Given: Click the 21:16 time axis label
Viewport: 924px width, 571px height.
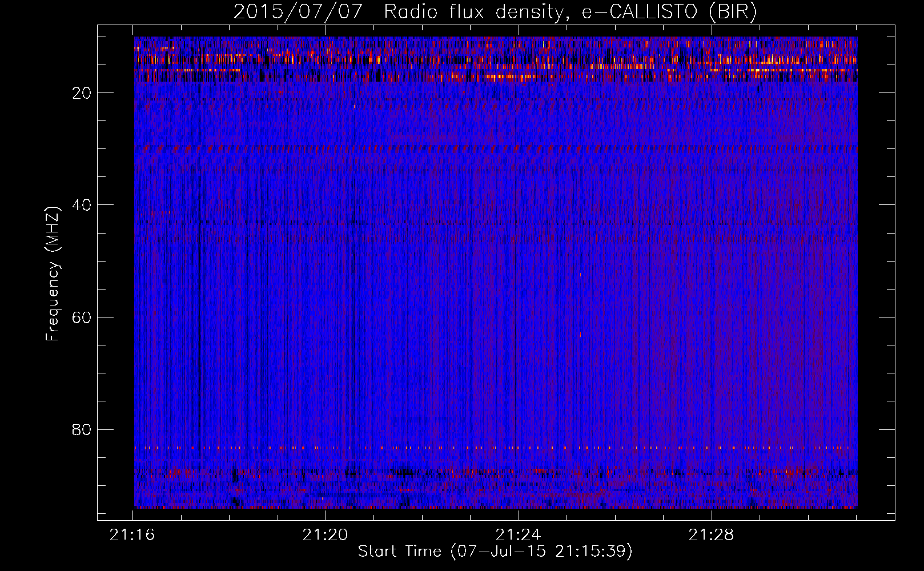Looking at the screenshot, I should click(x=132, y=535).
